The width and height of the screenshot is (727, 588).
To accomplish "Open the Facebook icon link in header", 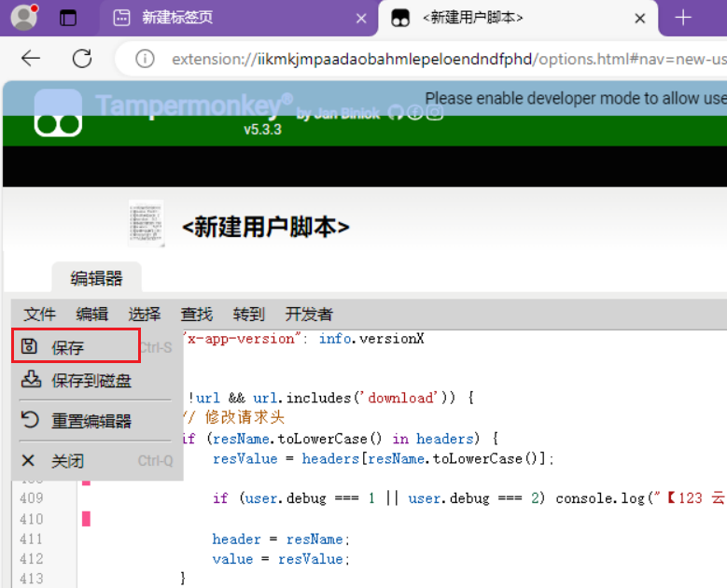I will pos(414,113).
